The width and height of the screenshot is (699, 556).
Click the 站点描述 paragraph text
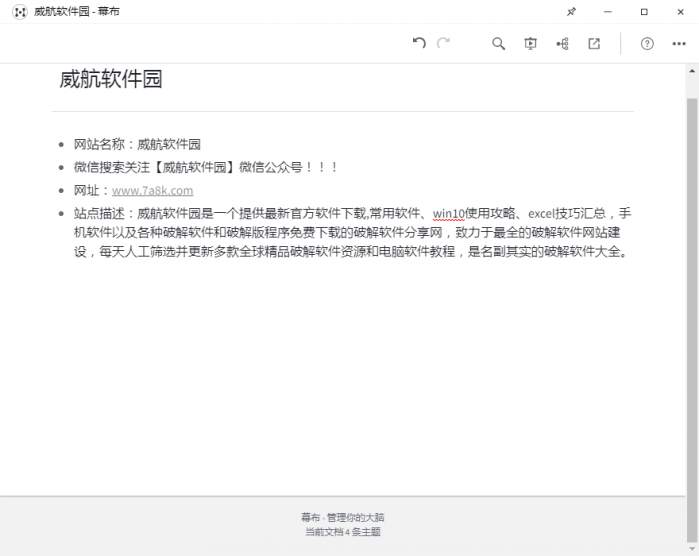point(352,233)
